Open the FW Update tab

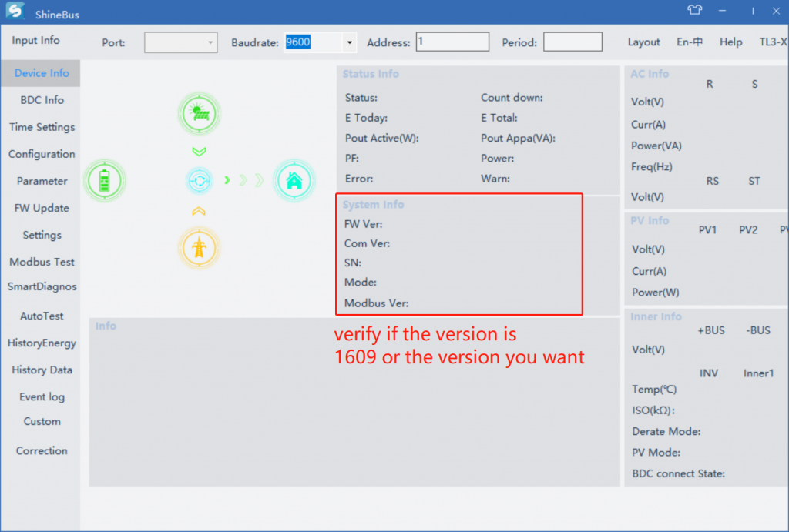42,208
